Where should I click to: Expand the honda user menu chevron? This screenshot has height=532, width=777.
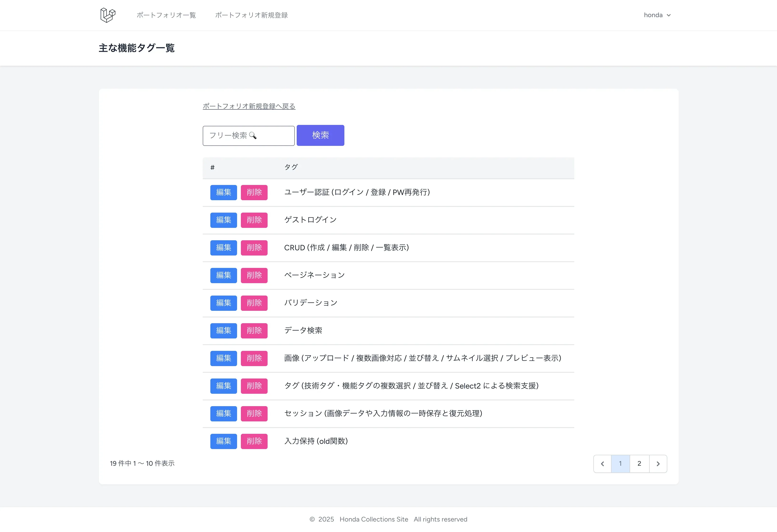coord(669,15)
